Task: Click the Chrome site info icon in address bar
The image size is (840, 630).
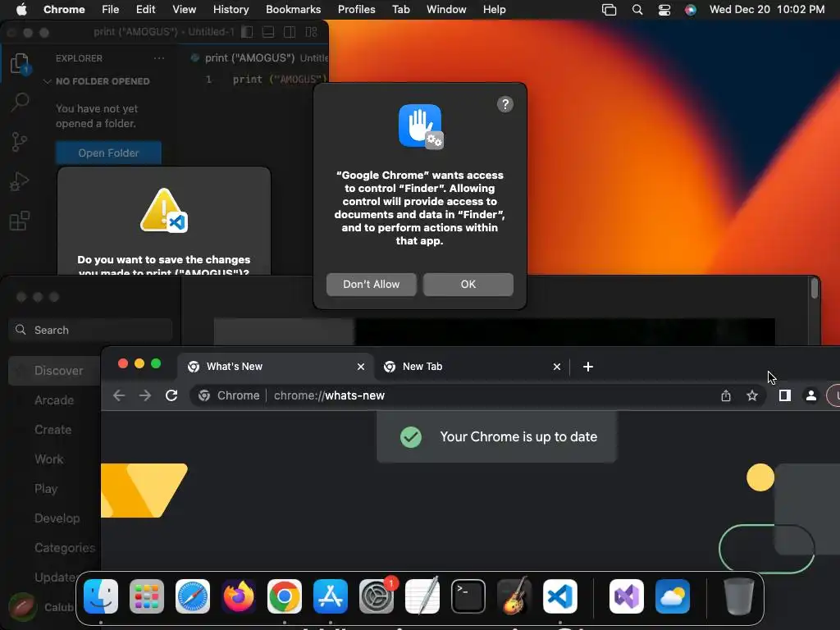Action: pos(204,395)
